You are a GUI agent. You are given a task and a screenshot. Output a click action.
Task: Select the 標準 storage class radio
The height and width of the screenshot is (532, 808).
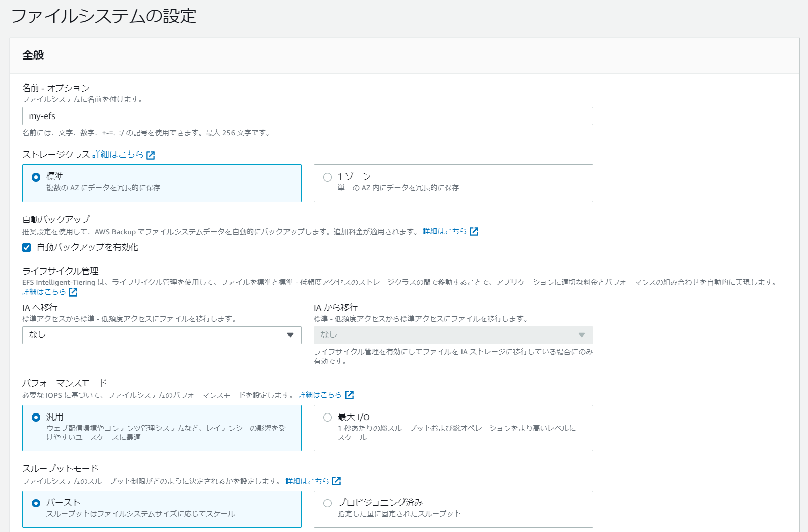point(36,177)
